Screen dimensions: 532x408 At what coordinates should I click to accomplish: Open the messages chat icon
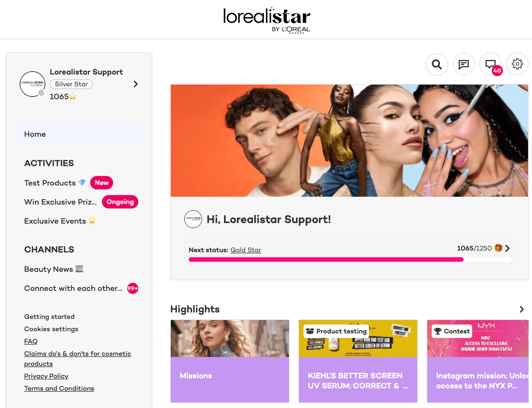click(x=463, y=64)
